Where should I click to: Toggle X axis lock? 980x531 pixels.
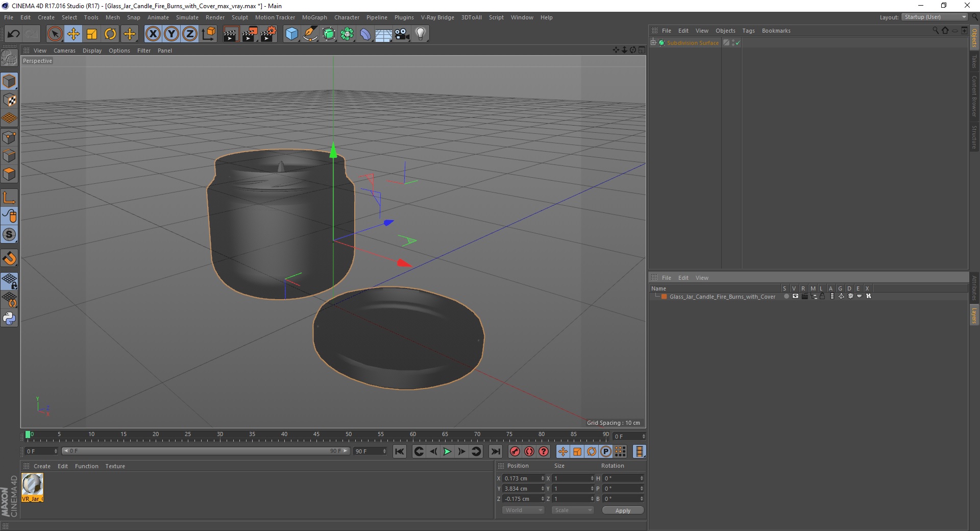tap(153, 34)
